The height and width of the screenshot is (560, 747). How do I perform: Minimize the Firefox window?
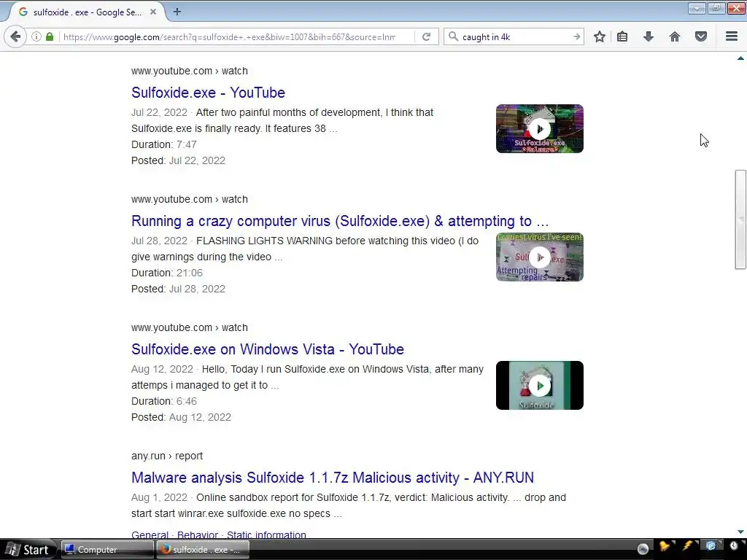(x=697, y=8)
